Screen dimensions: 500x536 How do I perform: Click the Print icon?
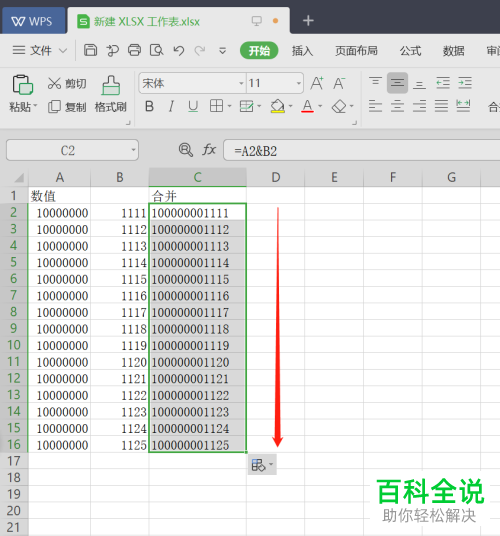click(134, 50)
